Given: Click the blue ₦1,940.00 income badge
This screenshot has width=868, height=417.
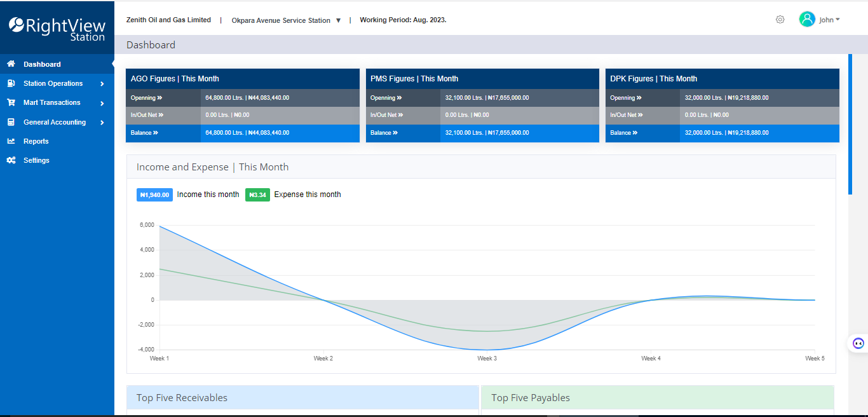Looking at the screenshot, I should [154, 195].
